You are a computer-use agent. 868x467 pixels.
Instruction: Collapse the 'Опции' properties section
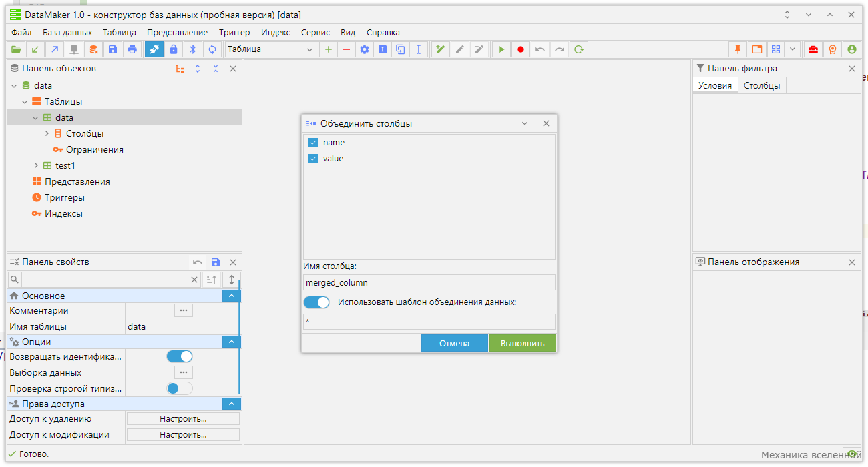231,342
